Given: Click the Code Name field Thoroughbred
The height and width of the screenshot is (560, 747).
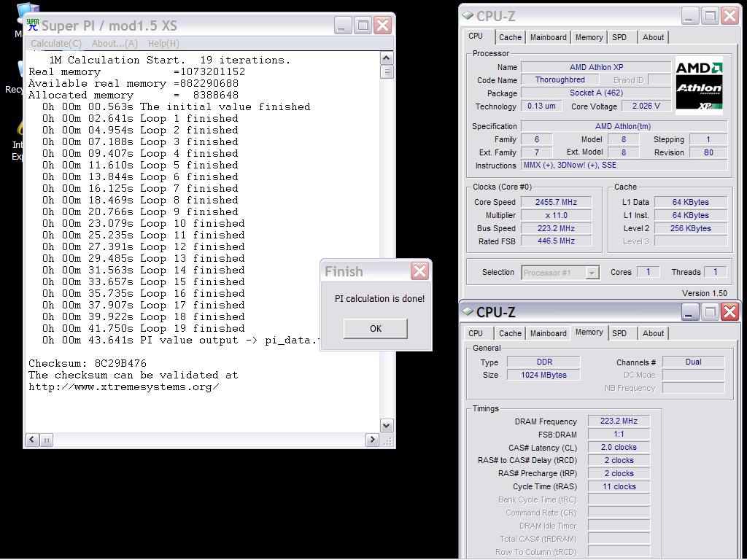Looking at the screenshot, I should point(560,79).
